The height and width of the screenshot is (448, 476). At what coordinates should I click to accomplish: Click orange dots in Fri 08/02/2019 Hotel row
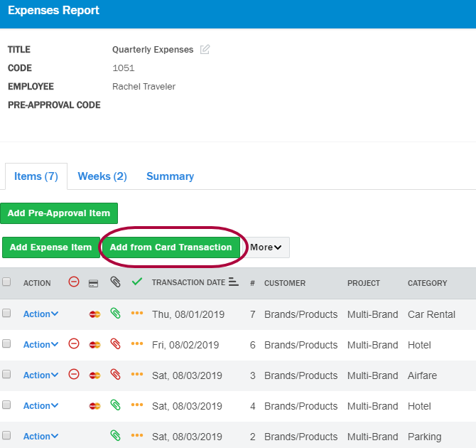point(137,343)
